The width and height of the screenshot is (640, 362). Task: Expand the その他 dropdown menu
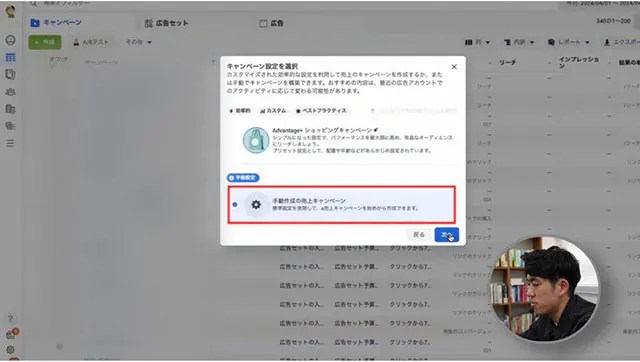(x=138, y=42)
